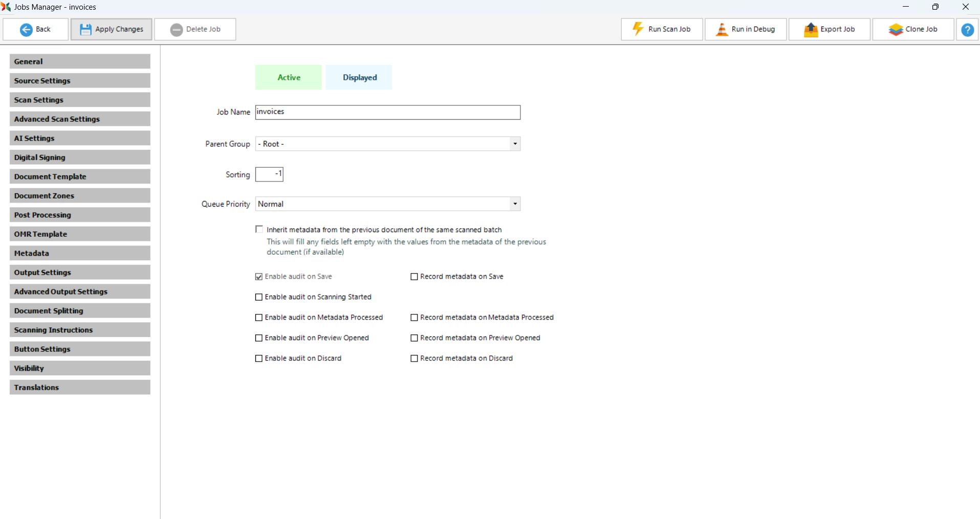Check Record metadata on Discard
The height and width of the screenshot is (519, 980).
point(415,358)
